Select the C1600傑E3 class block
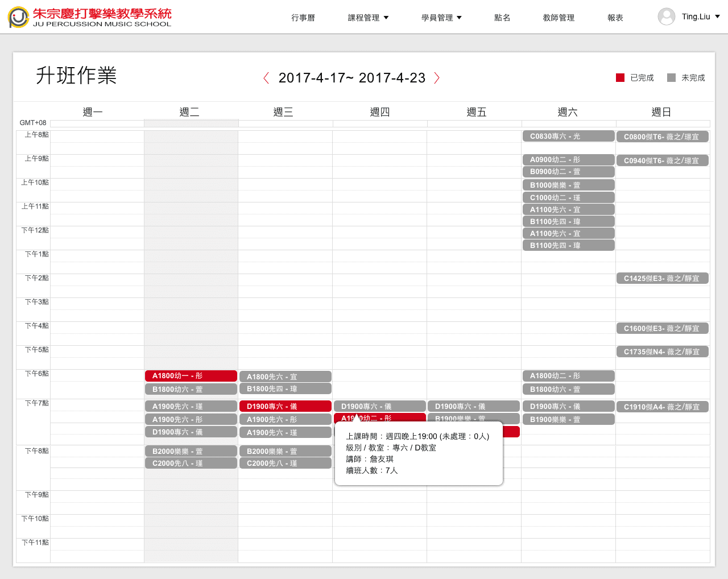 (663, 329)
